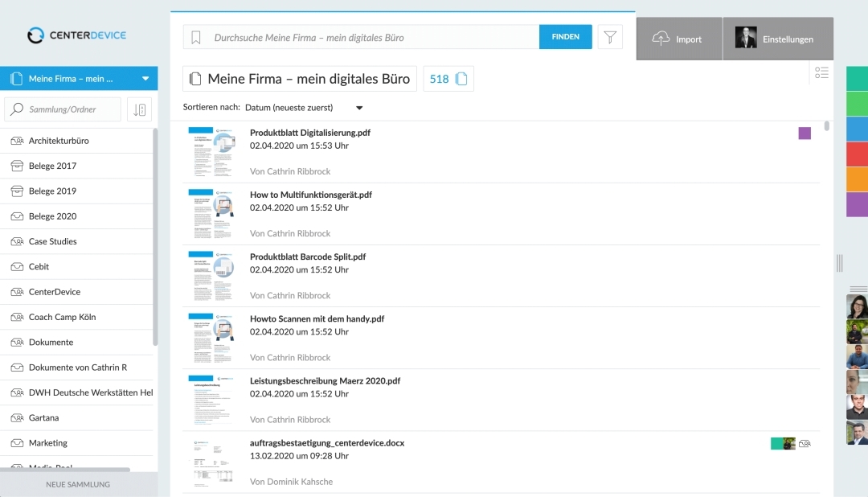Image resolution: width=868 pixels, height=497 pixels.
Task: Click the Belege 2017 archive icon
Action: click(x=17, y=166)
